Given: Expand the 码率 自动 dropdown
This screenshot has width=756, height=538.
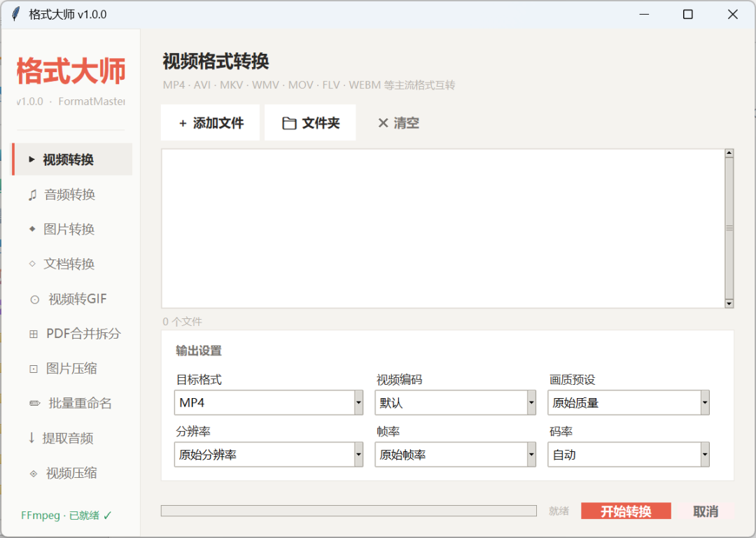Looking at the screenshot, I should 628,455.
